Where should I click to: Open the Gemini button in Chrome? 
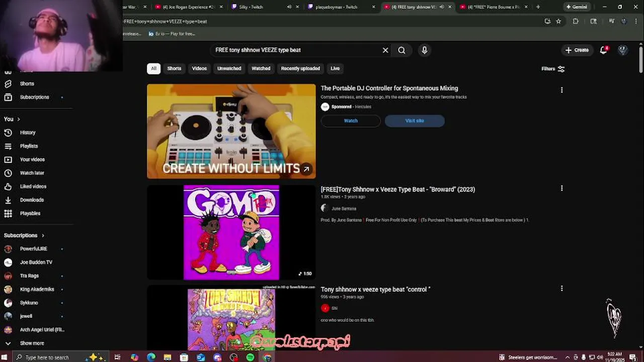(577, 7)
